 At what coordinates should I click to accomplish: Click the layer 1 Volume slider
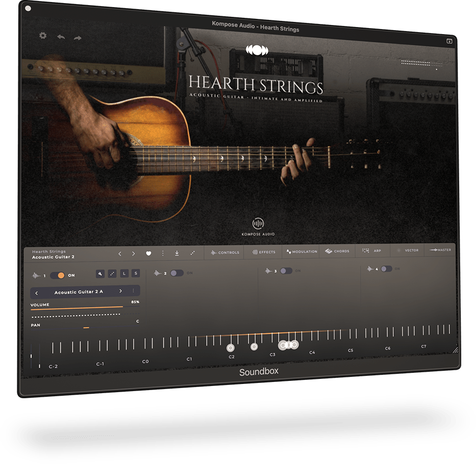[85, 307]
